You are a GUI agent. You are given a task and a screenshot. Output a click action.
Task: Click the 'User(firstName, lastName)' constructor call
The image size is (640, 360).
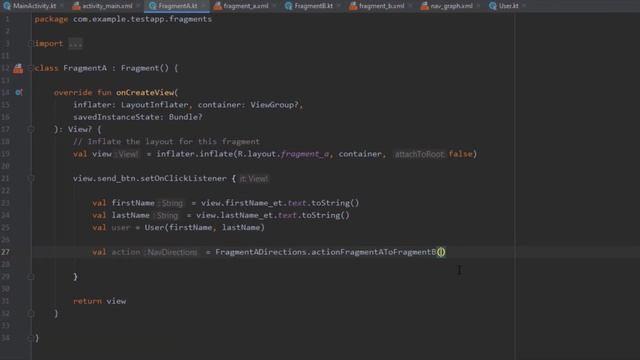[x=204, y=227]
